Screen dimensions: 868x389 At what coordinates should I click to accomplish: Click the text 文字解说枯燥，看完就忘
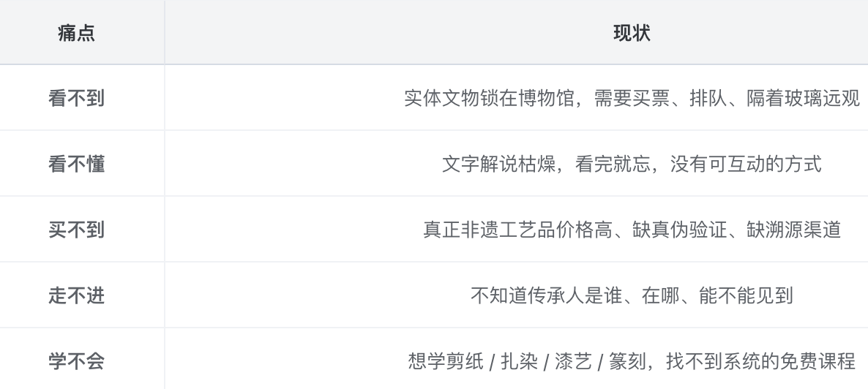(546, 165)
